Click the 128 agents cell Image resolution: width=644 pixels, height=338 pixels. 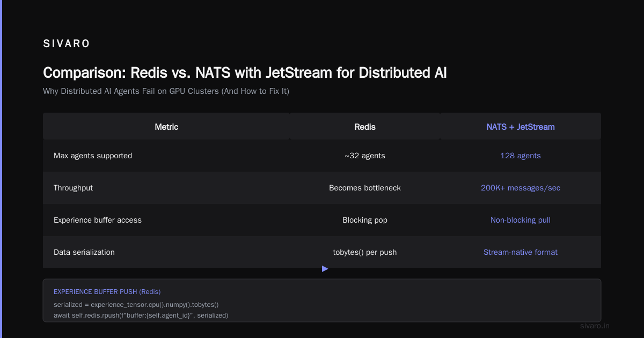(521, 156)
